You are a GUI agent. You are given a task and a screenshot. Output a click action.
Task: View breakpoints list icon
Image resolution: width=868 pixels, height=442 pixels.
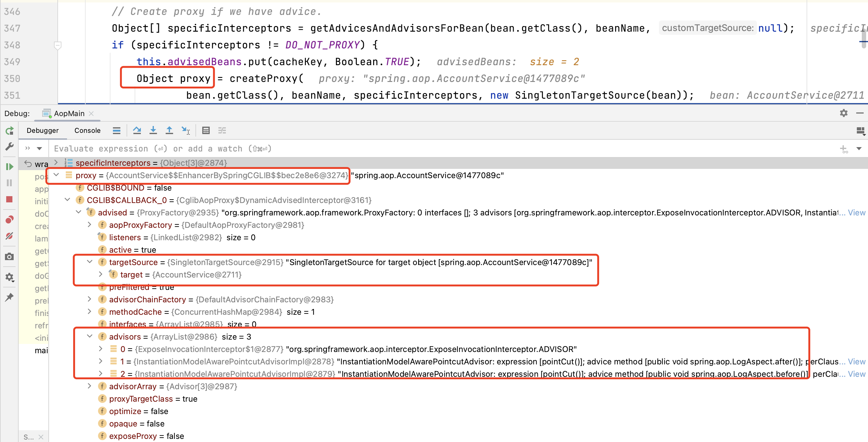click(10, 220)
